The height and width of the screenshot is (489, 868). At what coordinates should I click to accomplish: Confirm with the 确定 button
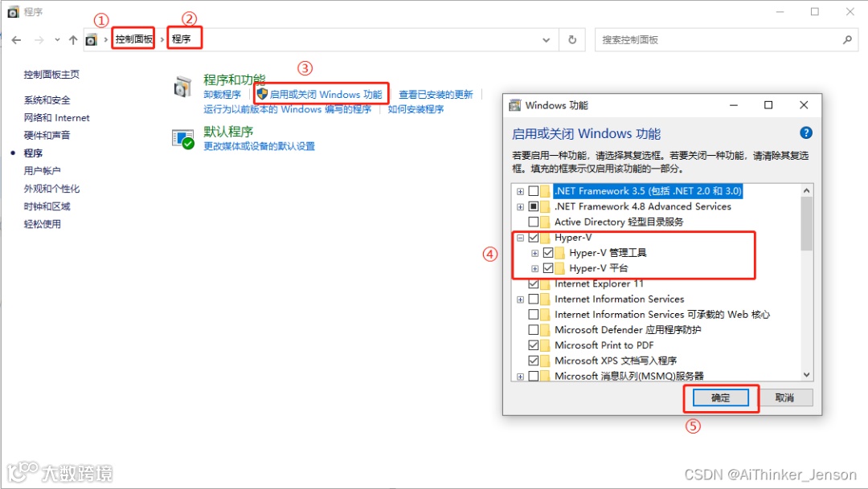coord(720,397)
